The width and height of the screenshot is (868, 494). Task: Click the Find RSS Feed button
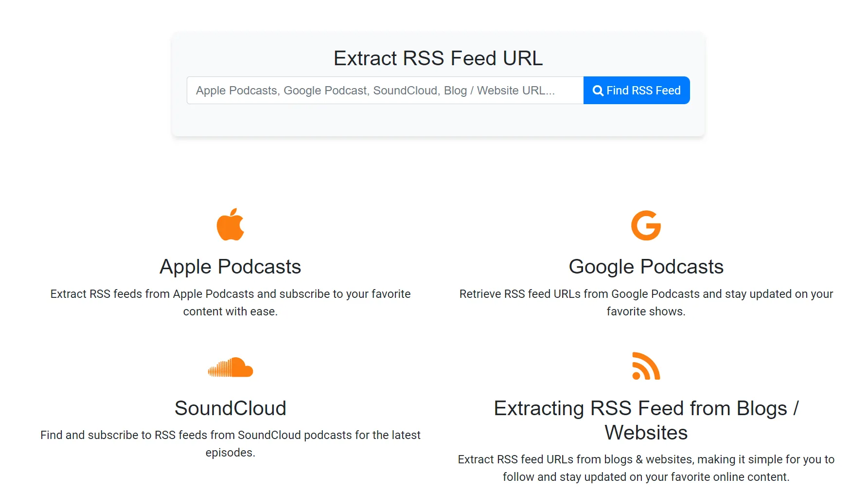tap(637, 91)
